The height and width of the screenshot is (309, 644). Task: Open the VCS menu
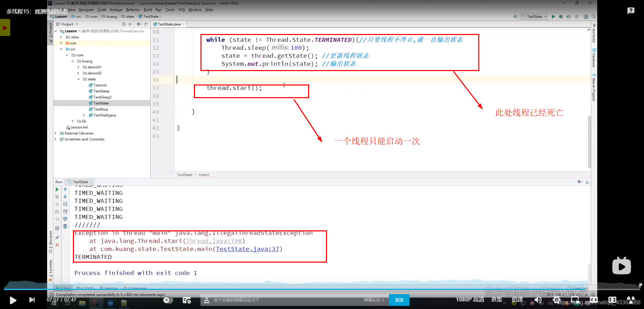tap(182, 10)
